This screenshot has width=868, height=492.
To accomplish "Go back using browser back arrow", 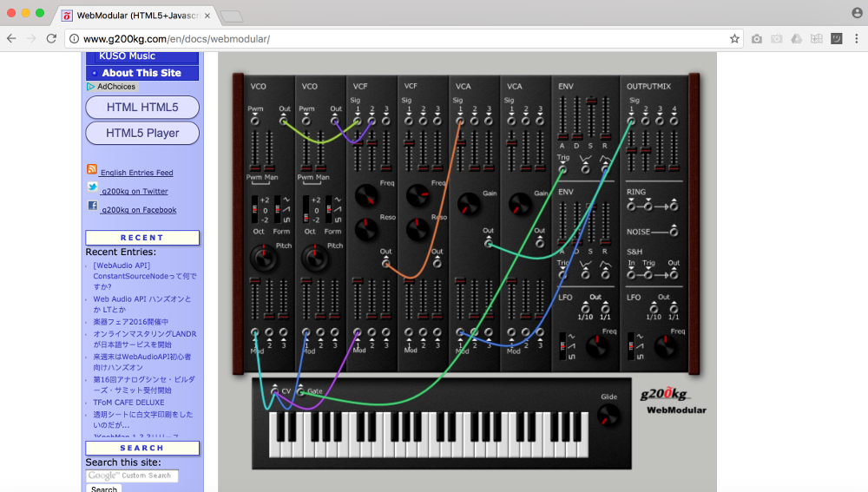I will (x=11, y=39).
